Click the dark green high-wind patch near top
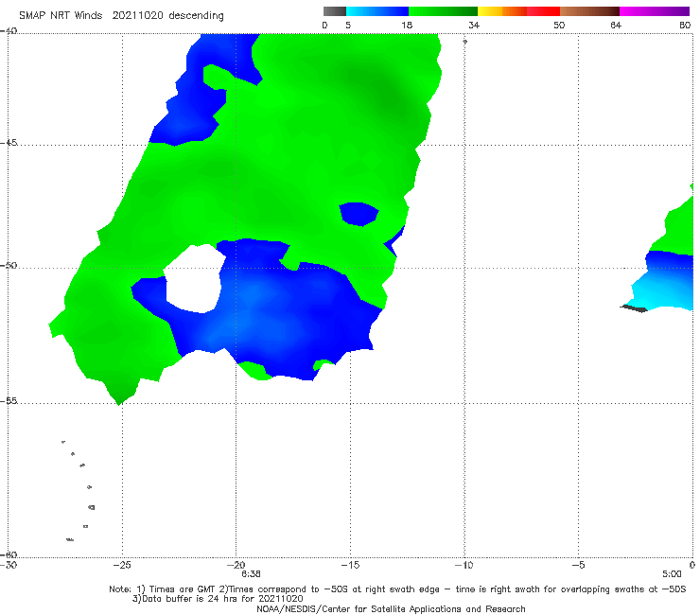 tap(388, 92)
